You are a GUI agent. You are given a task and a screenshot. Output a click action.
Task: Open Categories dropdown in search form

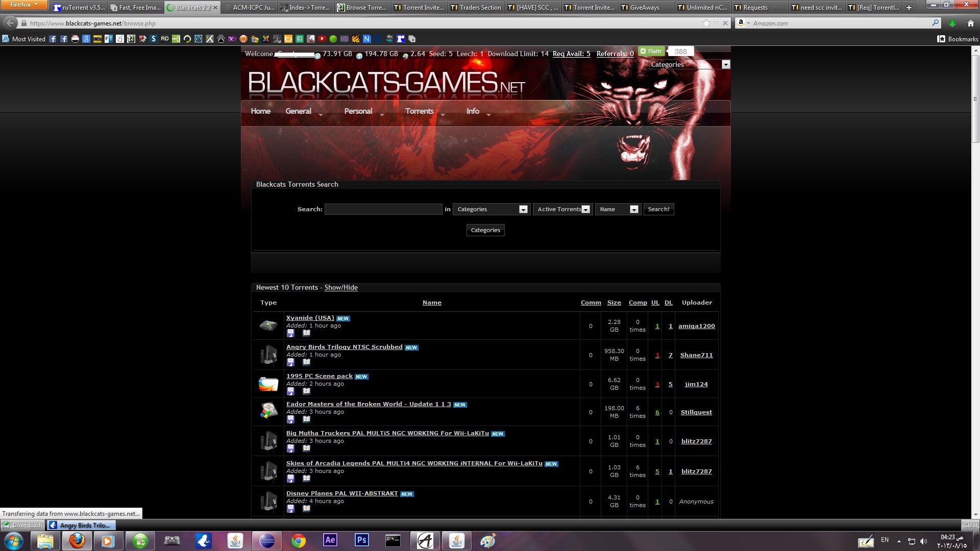[492, 209]
